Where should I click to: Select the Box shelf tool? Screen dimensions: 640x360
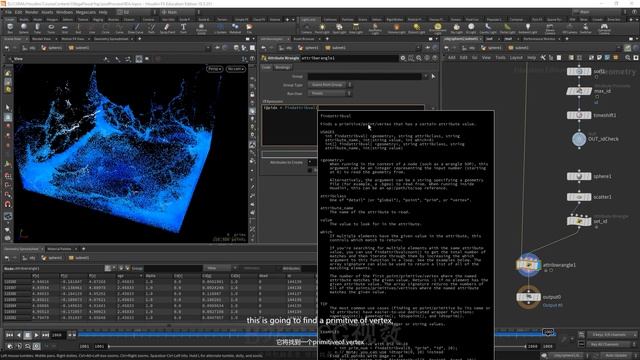(x=10, y=28)
